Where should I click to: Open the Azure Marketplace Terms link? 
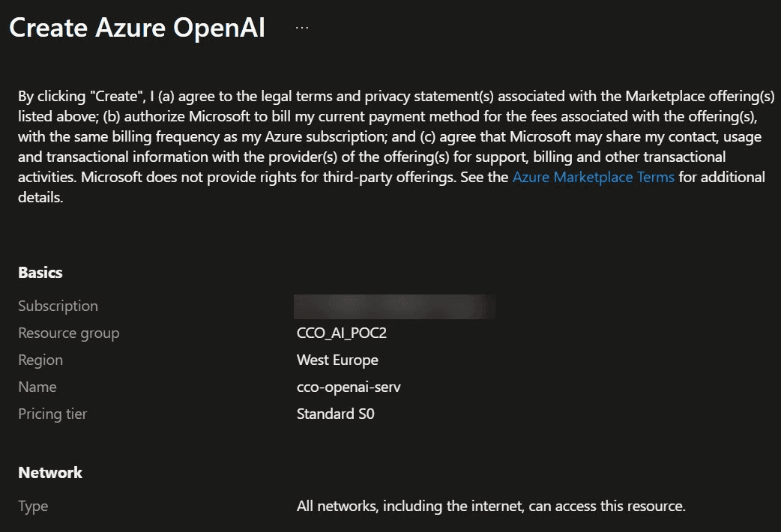click(x=593, y=178)
